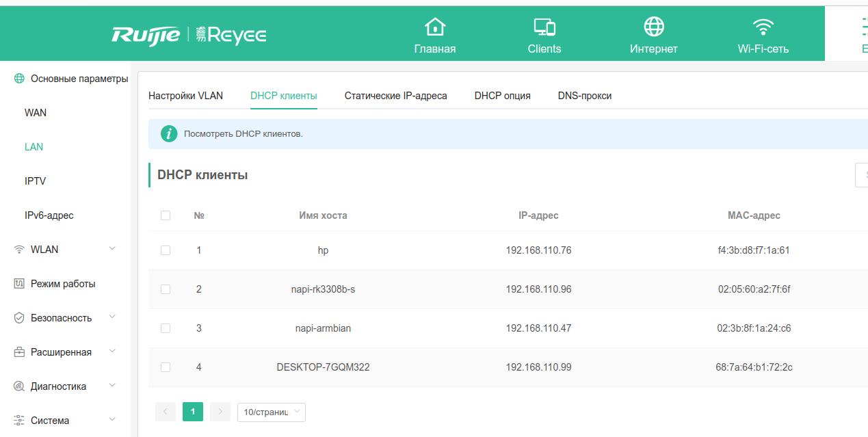Switch to the Настройки VLAN tab
The height and width of the screenshot is (437, 868).
pos(185,96)
